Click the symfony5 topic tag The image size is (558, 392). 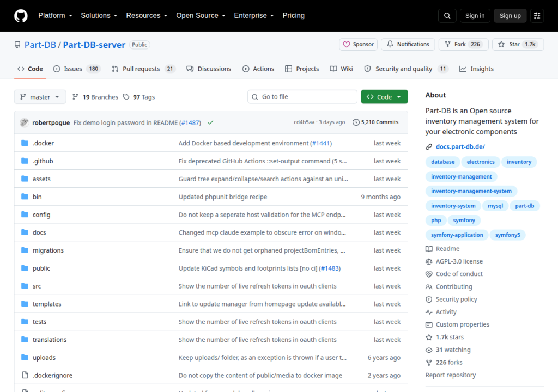[507, 235]
